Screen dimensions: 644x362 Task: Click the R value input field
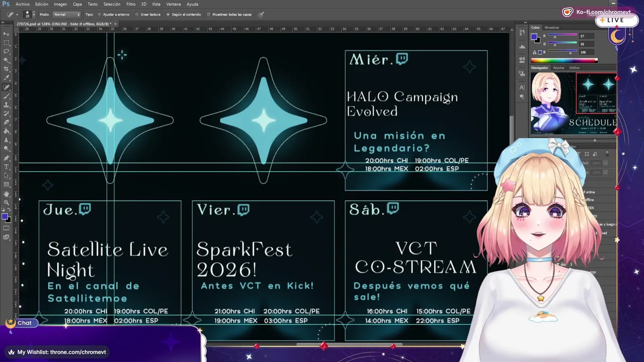[x=587, y=36]
